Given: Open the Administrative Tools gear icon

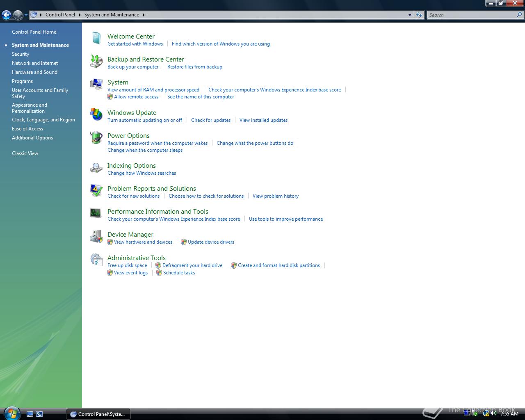Looking at the screenshot, I should pyautogui.click(x=96, y=260).
